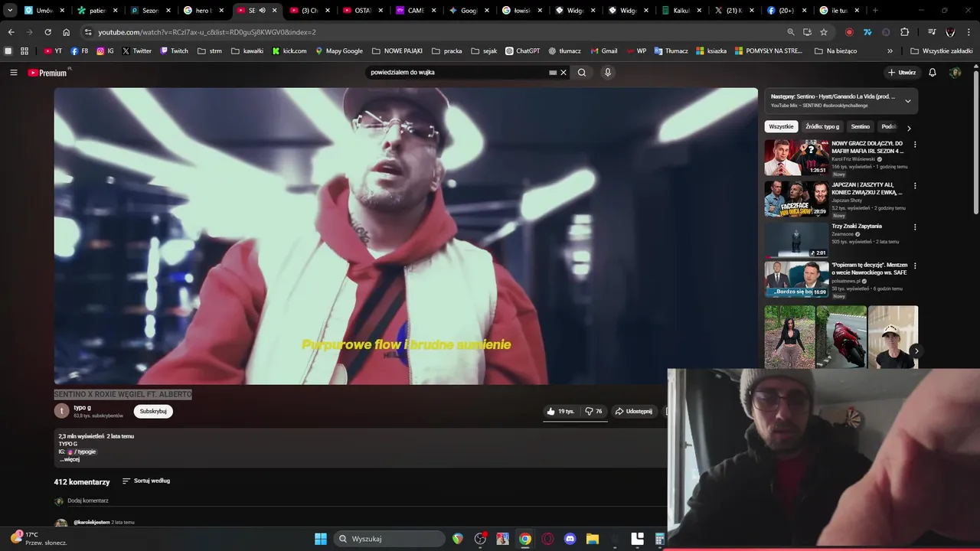Screen dimensions: 980x551
Task: Focus the YouTube search input field
Action: coord(456,73)
